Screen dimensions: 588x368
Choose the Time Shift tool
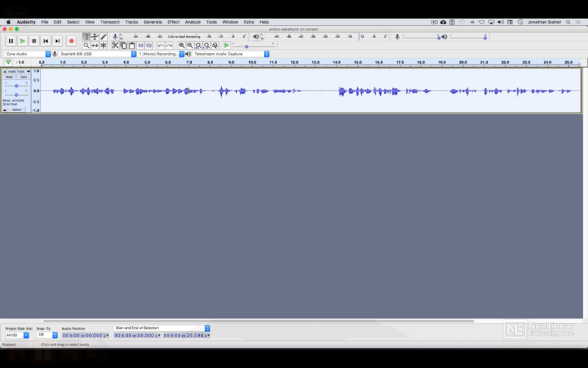coord(95,46)
